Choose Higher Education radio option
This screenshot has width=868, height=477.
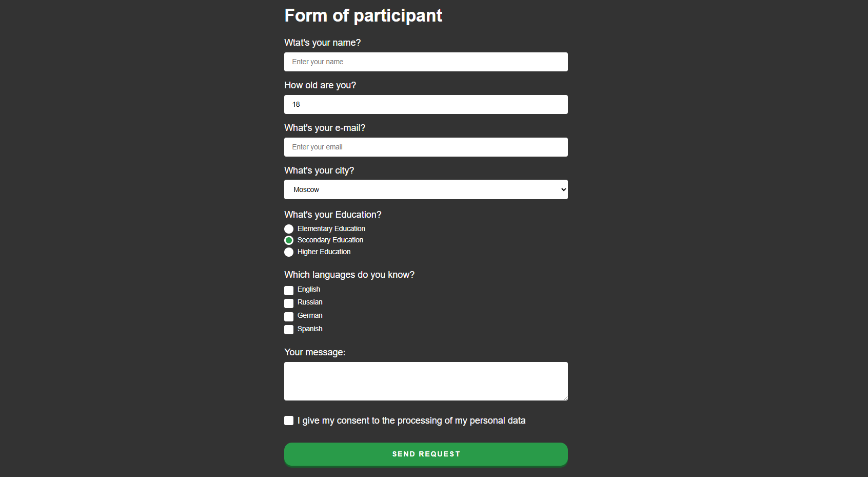click(289, 252)
